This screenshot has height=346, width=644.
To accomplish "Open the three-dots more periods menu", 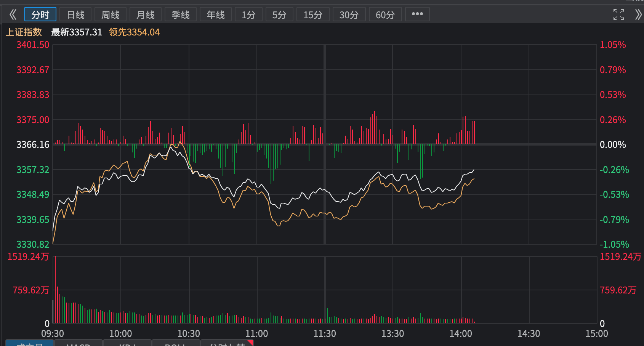I will (x=417, y=14).
